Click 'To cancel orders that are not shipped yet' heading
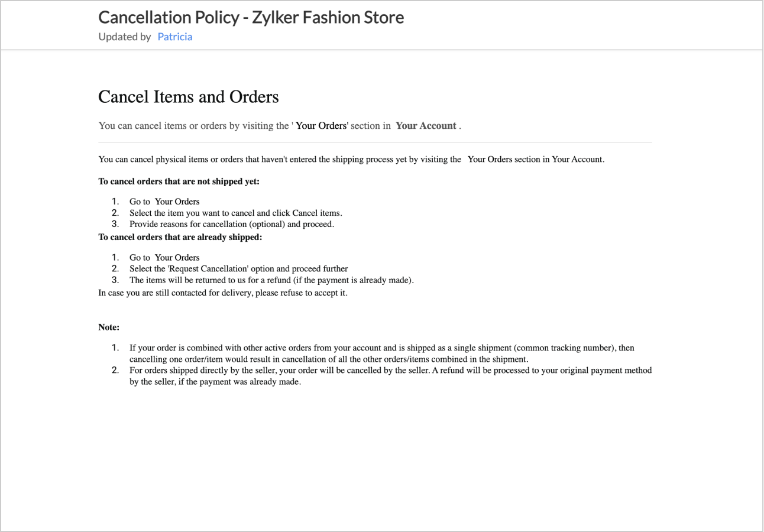Screen dimensions: 764x532 coord(179,181)
